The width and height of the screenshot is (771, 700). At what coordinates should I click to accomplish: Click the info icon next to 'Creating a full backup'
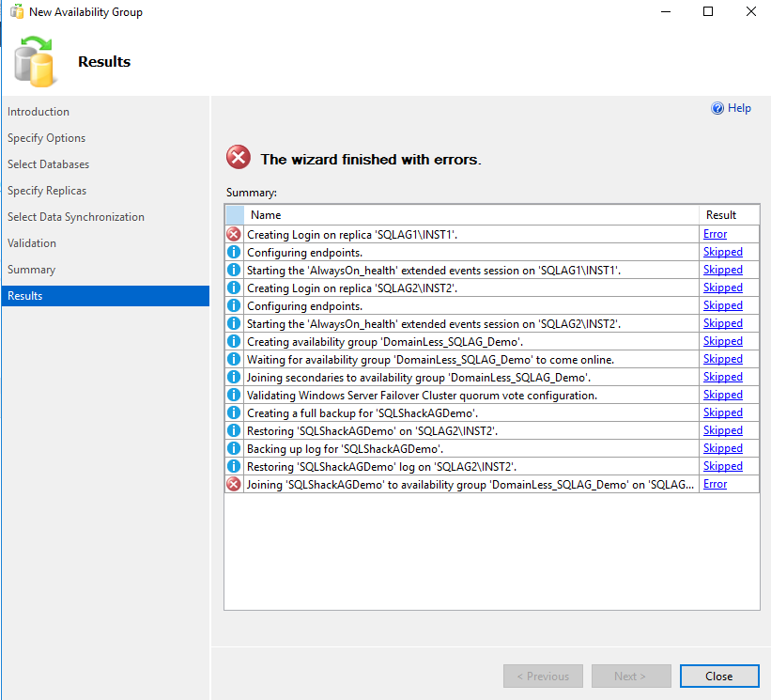pos(234,412)
